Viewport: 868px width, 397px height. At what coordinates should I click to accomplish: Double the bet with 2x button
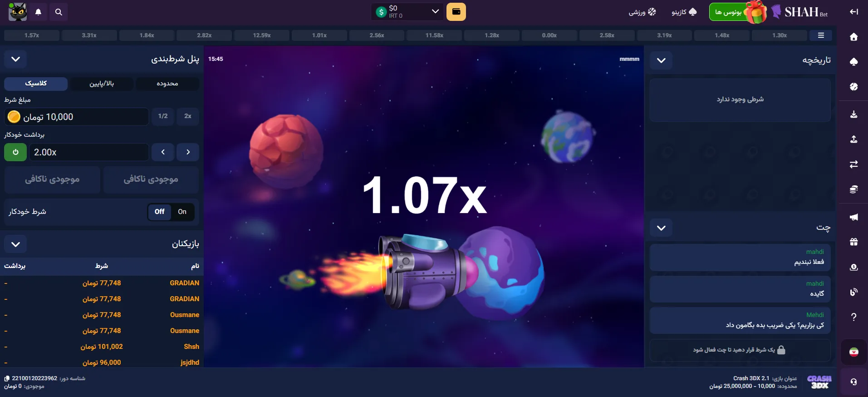(x=188, y=116)
